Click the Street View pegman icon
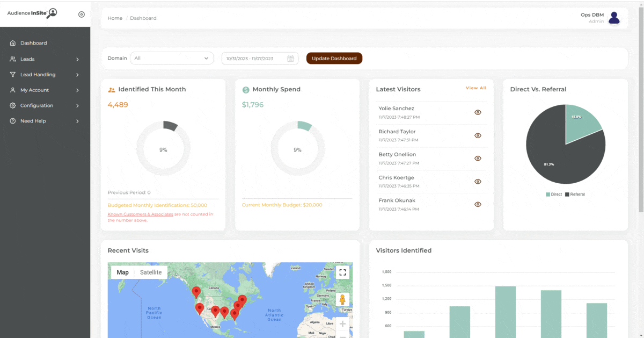The image size is (644, 338). click(x=342, y=299)
